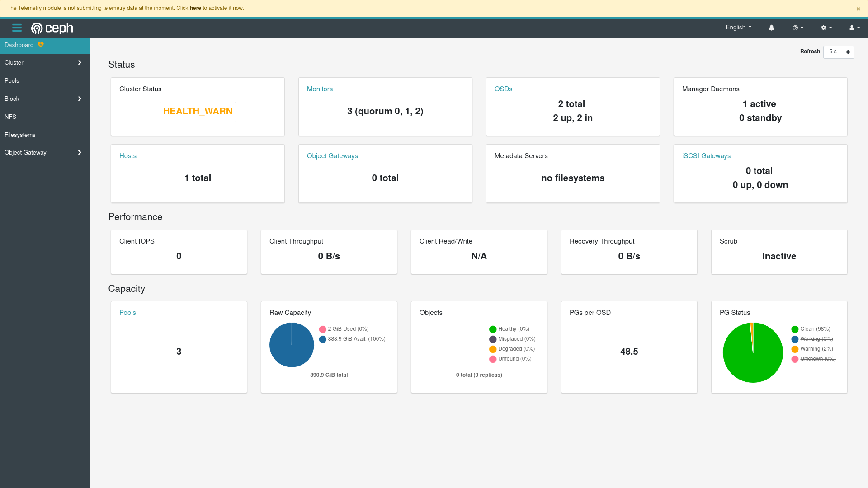This screenshot has height=488, width=868.
Task: Toggle the Clean legend item in PG Status
Action: (814, 329)
